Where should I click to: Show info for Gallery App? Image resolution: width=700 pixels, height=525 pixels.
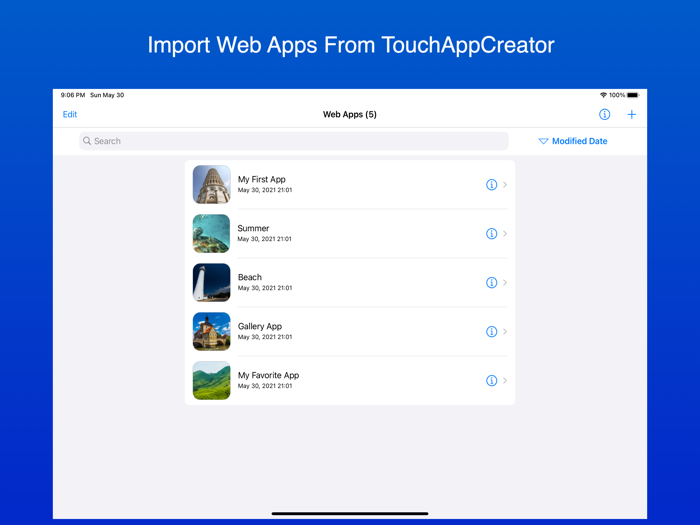tap(491, 332)
